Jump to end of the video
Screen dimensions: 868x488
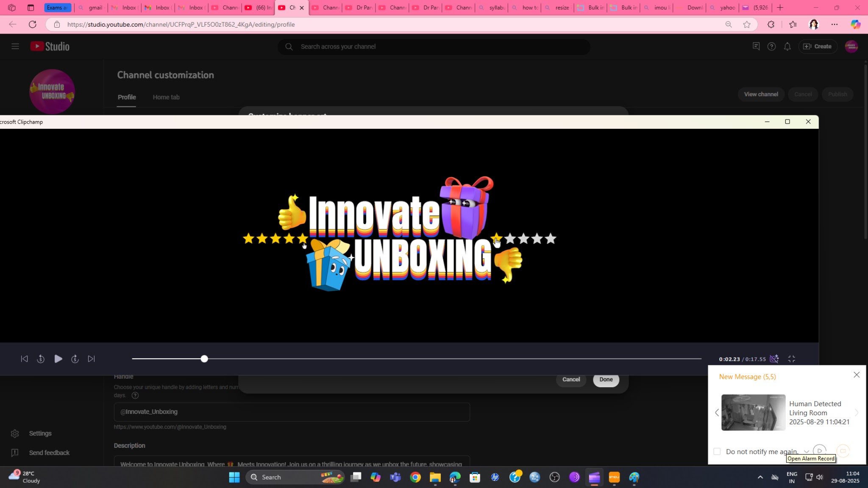91,359
